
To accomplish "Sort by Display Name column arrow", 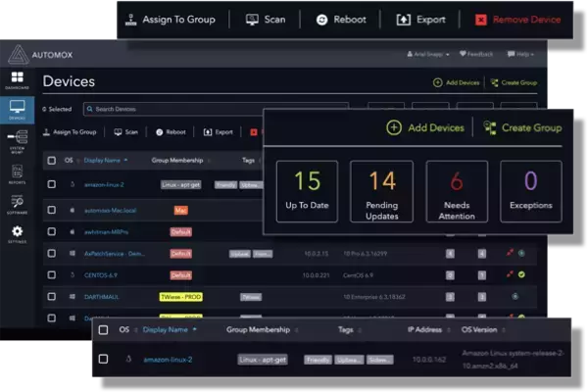I will (x=124, y=160).
